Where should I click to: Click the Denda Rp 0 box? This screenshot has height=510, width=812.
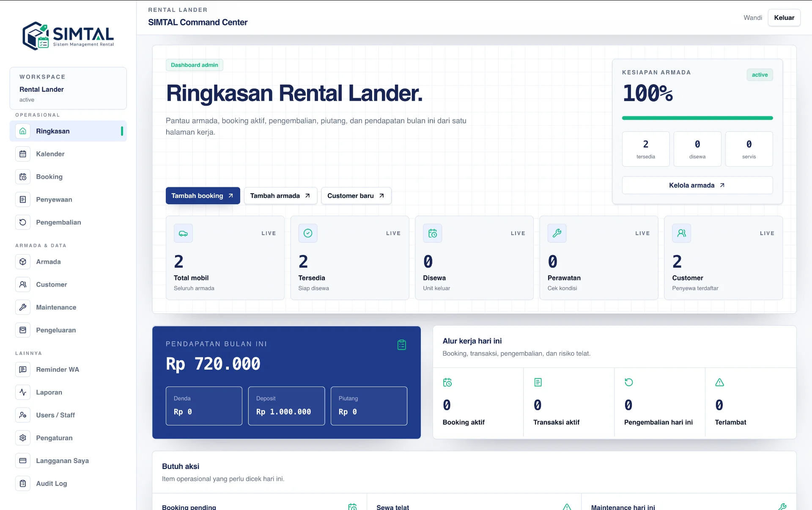(x=204, y=406)
